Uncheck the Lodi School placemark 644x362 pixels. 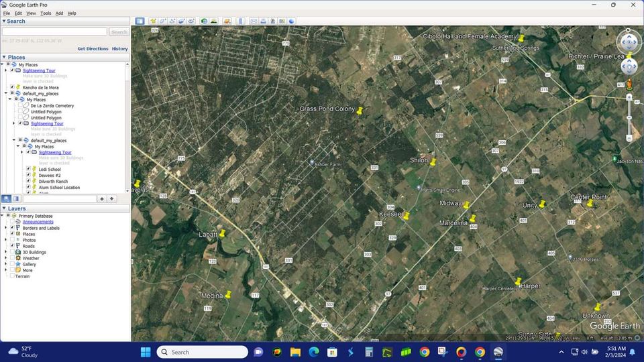coord(28,169)
